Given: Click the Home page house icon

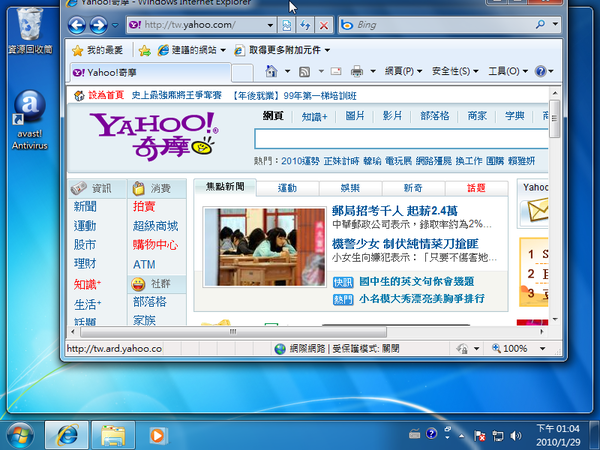Looking at the screenshot, I should click(271, 71).
